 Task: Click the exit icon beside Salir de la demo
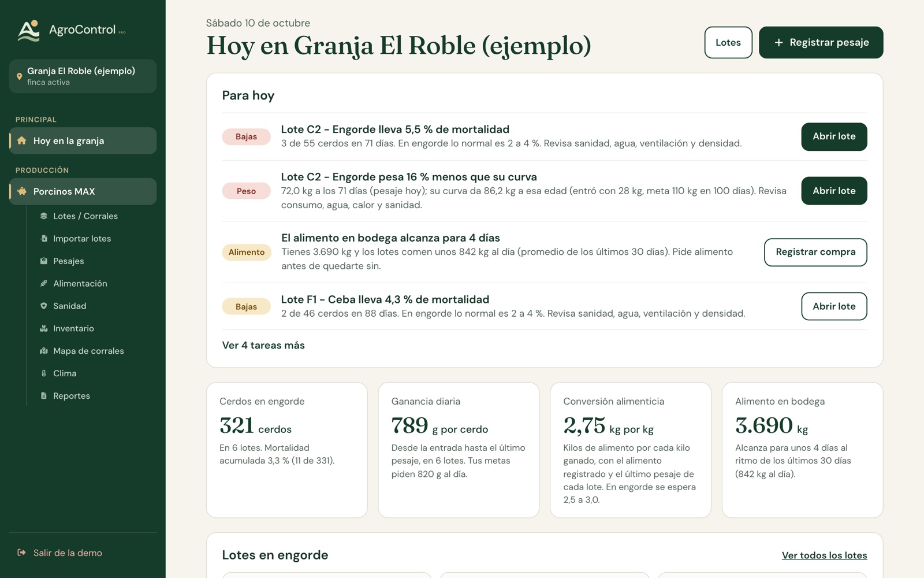(21, 553)
